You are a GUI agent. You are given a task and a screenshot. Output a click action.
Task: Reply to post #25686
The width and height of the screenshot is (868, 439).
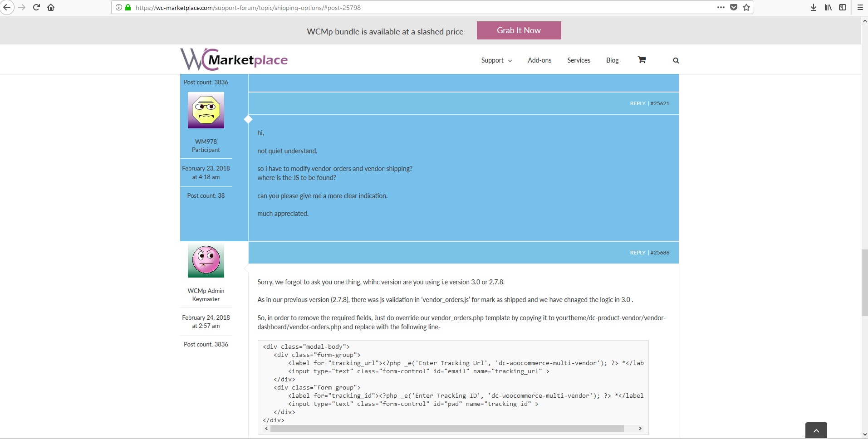coord(637,253)
